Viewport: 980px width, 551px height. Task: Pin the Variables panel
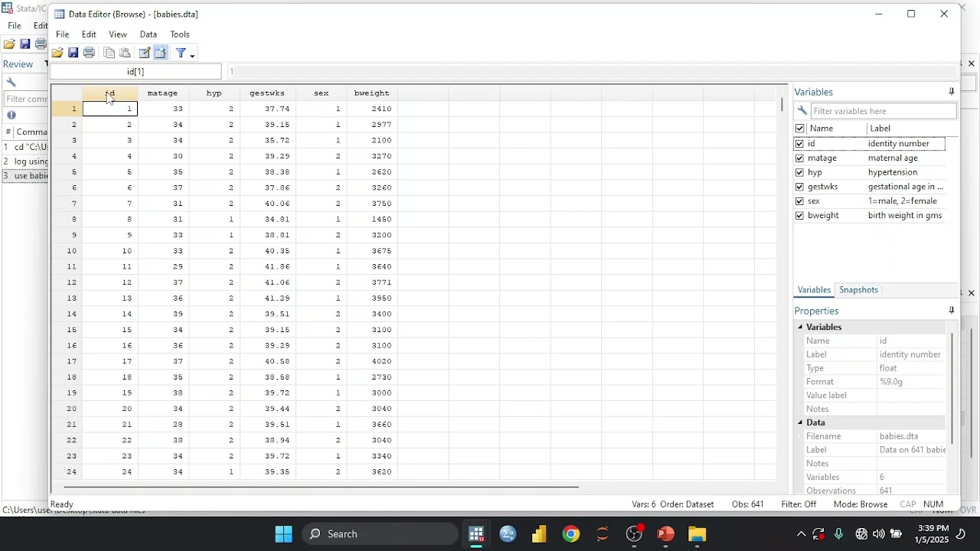tap(952, 92)
